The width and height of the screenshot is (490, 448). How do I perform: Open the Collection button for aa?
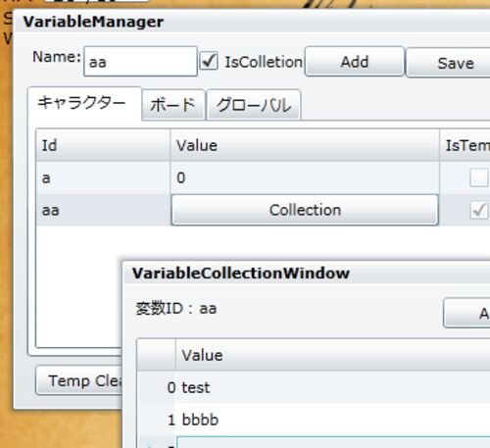[x=305, y=210]
